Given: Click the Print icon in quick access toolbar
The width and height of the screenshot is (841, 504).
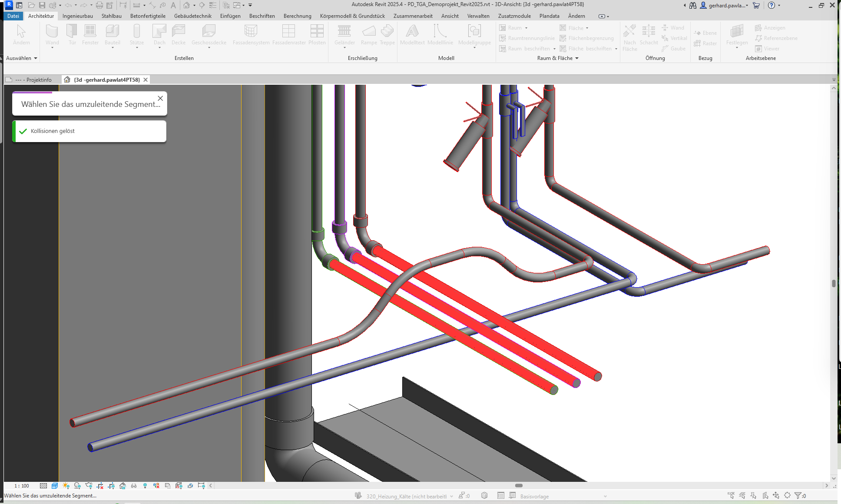Looking at the screenshot, I should point(99,5).
